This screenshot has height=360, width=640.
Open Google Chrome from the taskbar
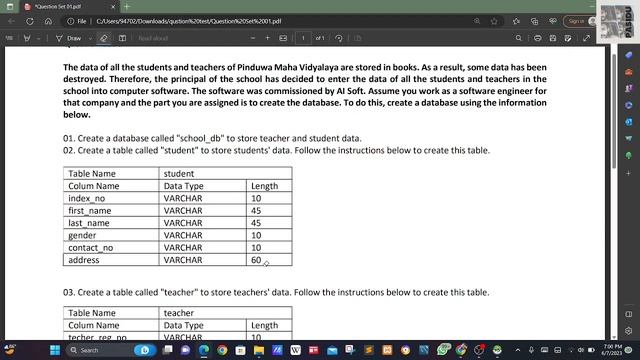222,350
